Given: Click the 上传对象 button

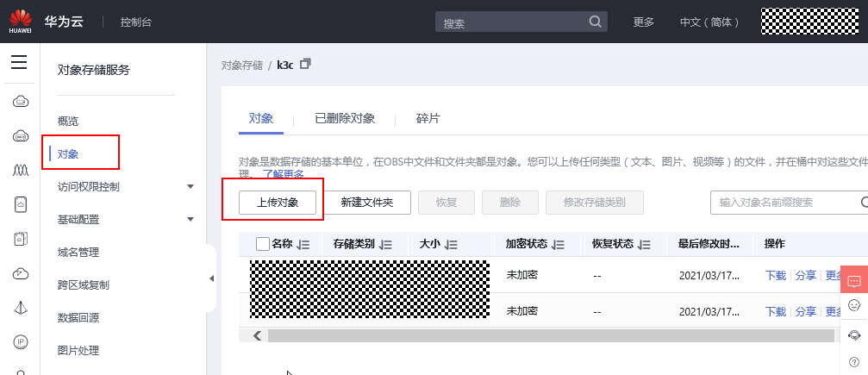Looking at the screenshot, I should (278, 203).
